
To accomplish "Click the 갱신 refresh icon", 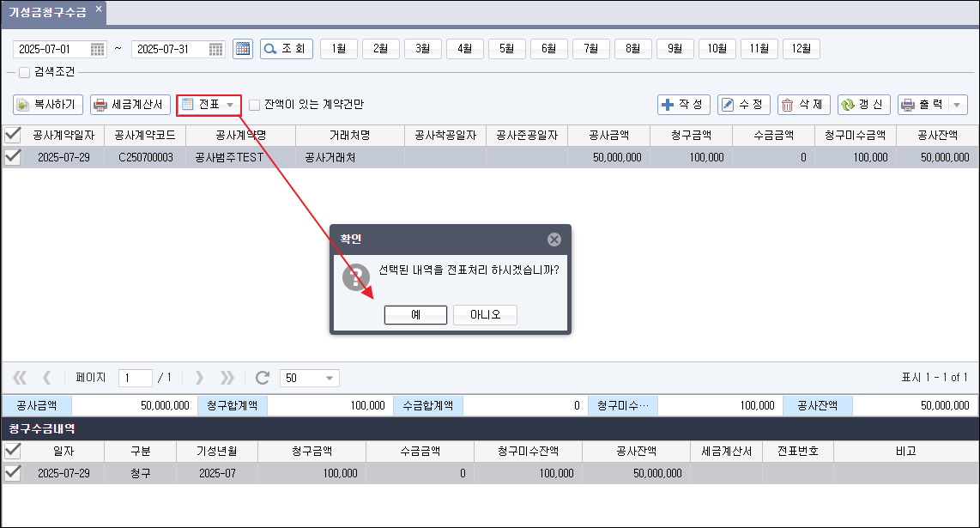I will pos(848,104).
